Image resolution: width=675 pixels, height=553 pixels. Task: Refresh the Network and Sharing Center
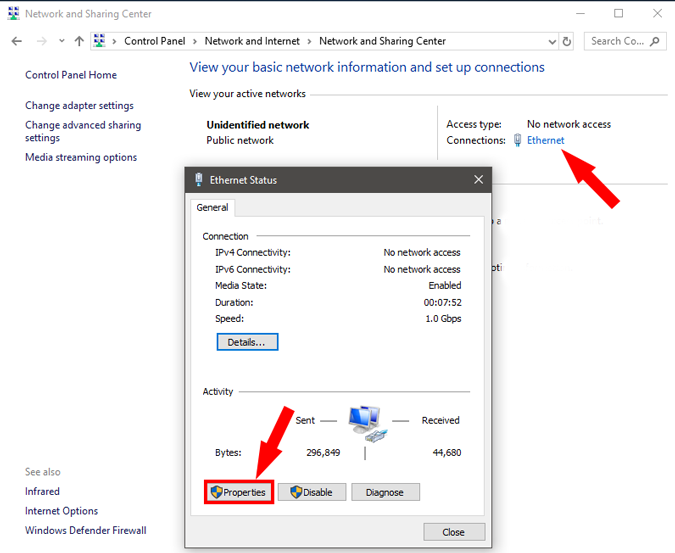pos(567,41)
